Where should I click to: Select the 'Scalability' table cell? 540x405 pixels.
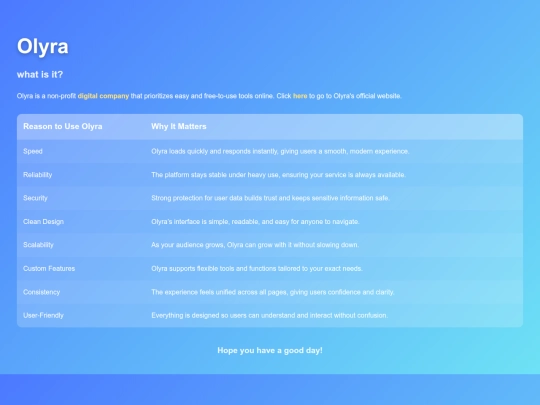click(x=81, y=245)
